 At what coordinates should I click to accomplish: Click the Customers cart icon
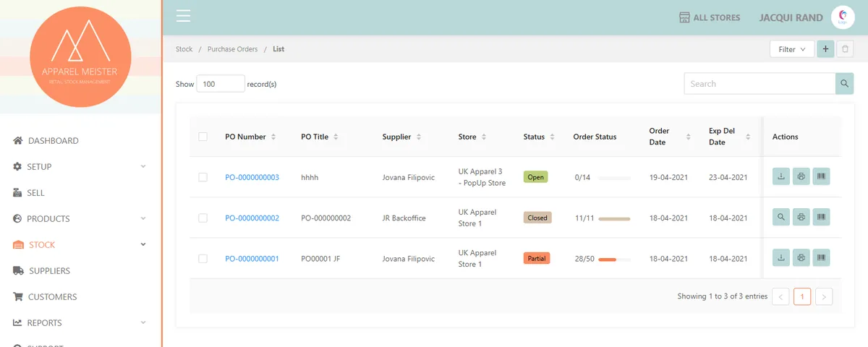[18, 296]
